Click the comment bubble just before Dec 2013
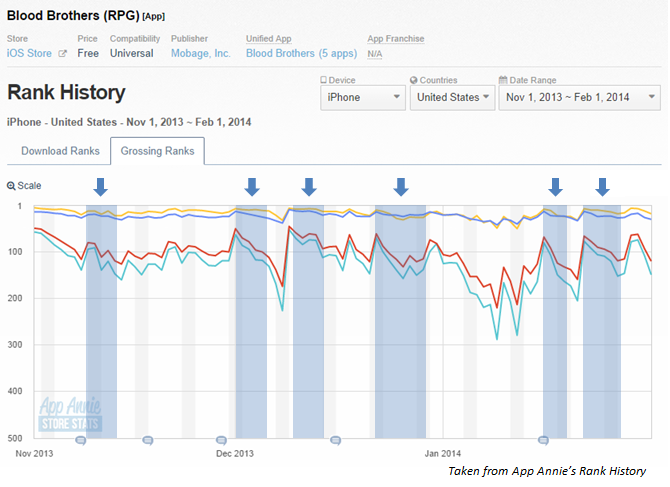Viewport: 670px width, 487px height. (x=221, y=440)
